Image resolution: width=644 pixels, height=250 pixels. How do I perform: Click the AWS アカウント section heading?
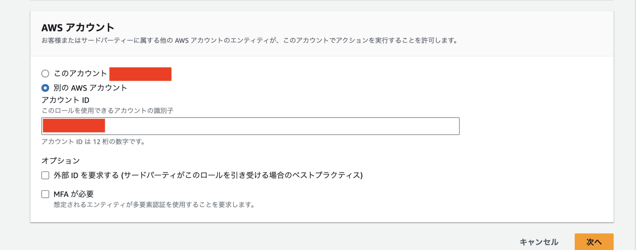tap(78, 28)
